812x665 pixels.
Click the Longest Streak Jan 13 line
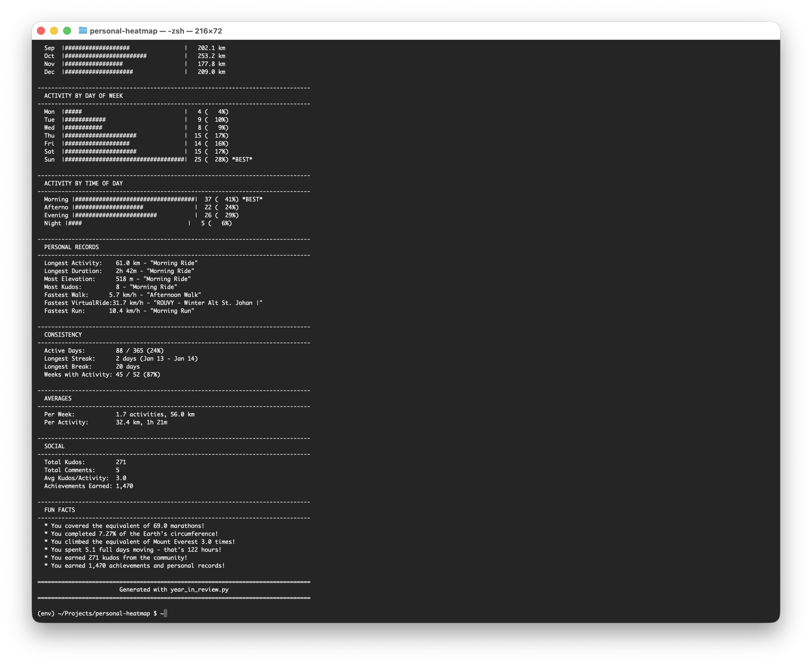[x=121, y=359]
